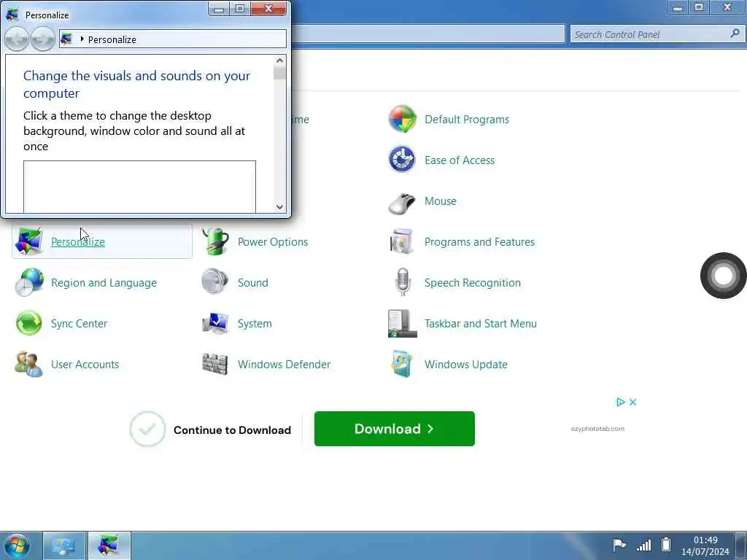The image size is (747, 560).
Task: Open the User Accounts link
Action: click(x=85, y=365)
